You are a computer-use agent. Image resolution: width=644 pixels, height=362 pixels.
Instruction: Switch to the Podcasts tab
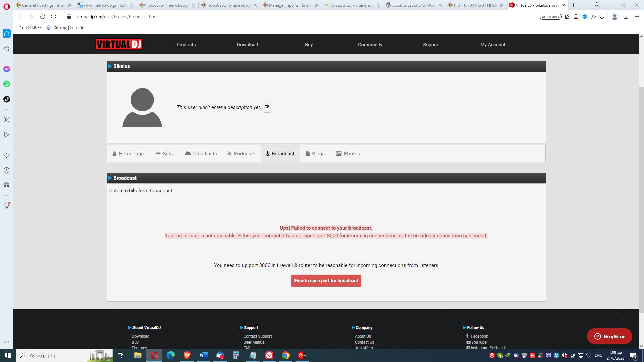[x=241, y=154]
